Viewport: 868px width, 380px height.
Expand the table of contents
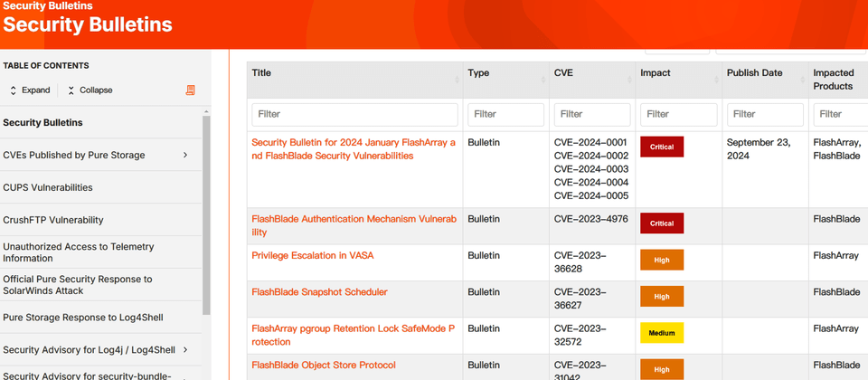30,90
